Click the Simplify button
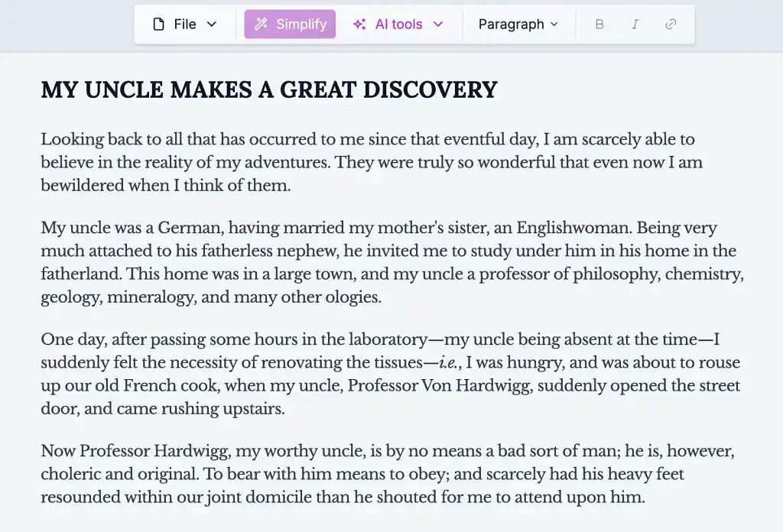This screenshot has height=532, width=783. coord(289,24)
